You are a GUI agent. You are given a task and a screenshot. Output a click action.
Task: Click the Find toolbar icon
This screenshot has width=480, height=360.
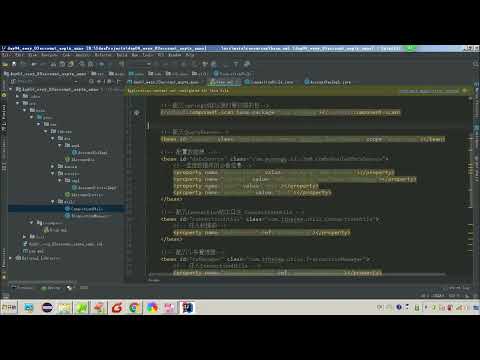click(x=82, y=64)
